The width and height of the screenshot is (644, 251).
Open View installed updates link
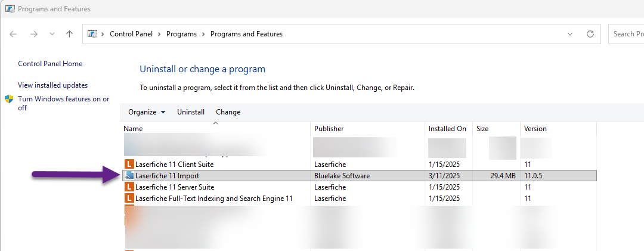52,85
